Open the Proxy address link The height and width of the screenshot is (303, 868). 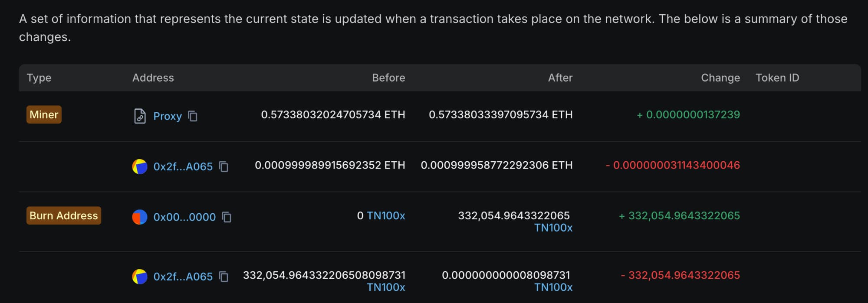[x=168, y=116]
